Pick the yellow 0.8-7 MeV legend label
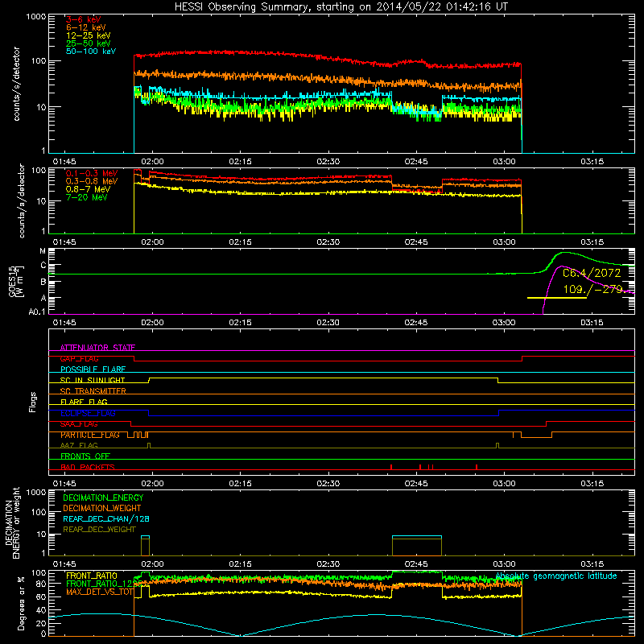 [88, 189]
